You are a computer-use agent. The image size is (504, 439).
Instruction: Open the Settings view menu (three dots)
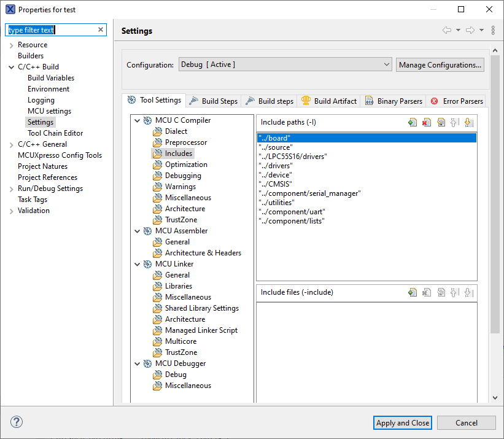tap(493, 31)
